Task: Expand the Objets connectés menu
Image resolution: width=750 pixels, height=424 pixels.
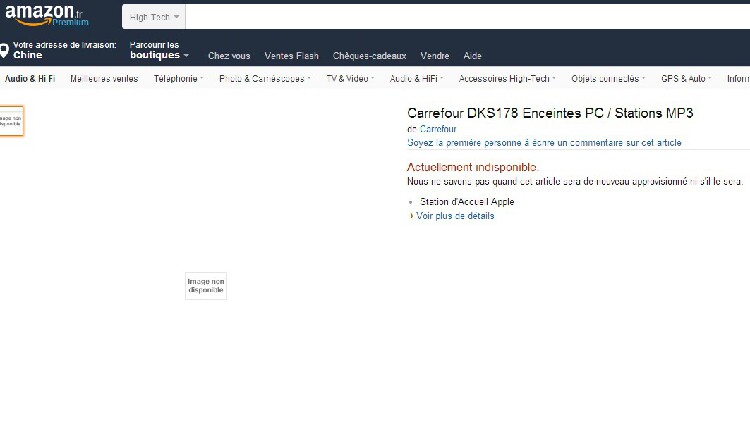Action: [607, 78]
